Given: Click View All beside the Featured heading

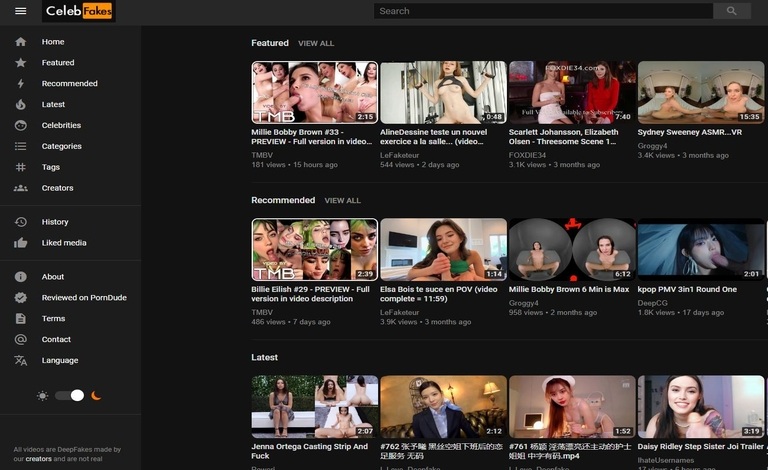Looking at the screenshot, I should [x=316, y=44].
